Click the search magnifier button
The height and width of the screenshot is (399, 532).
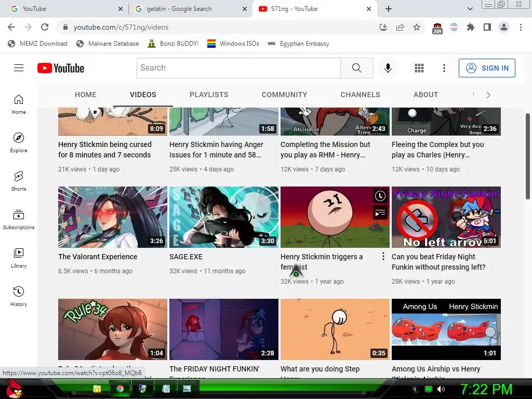pyautogui.click(x=356, y=68)
